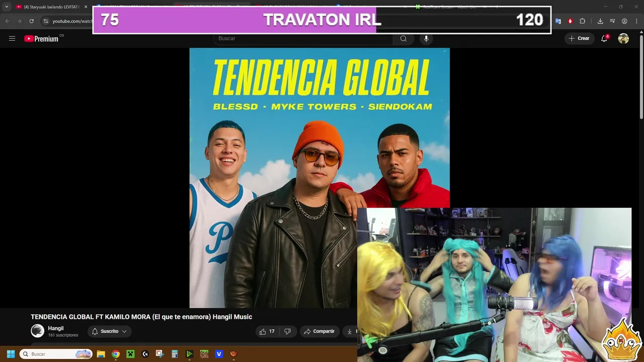Close the Staryuuki bailando tab
644x362 pixels.
tap(86, 7)
